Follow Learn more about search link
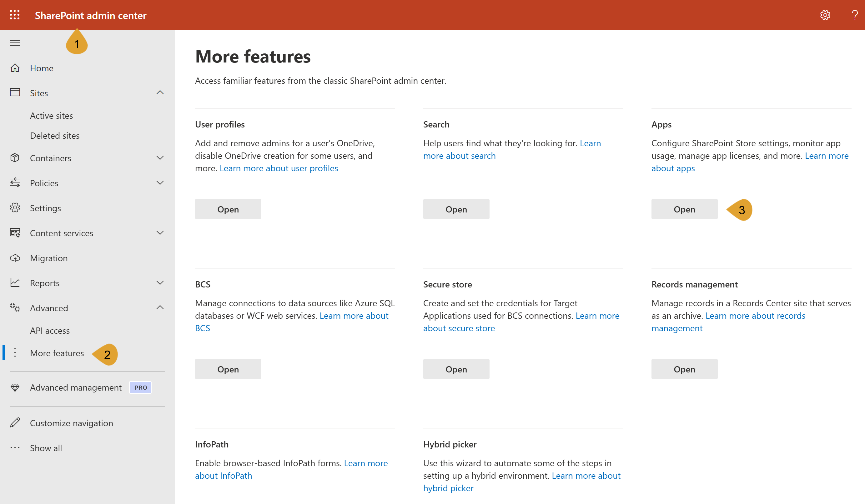865x504 pixels. pos(459,156)
